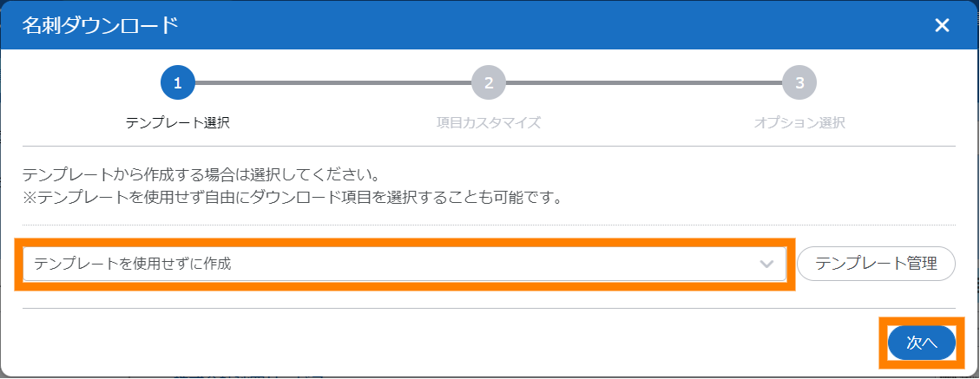This screenshot has width=980, height=379.
Task: Click the blue dialog header bar
Action: [521, 25]
